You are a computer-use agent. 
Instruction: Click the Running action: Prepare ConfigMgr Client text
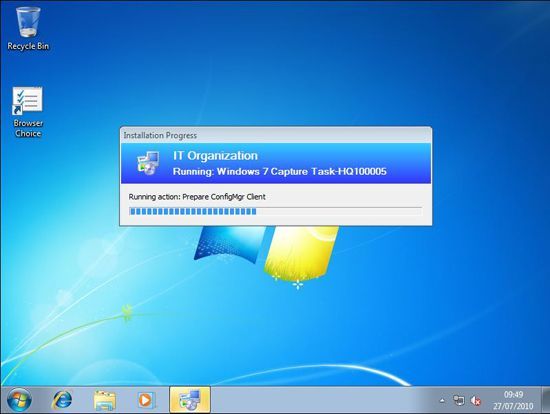[x=197, y=197]
